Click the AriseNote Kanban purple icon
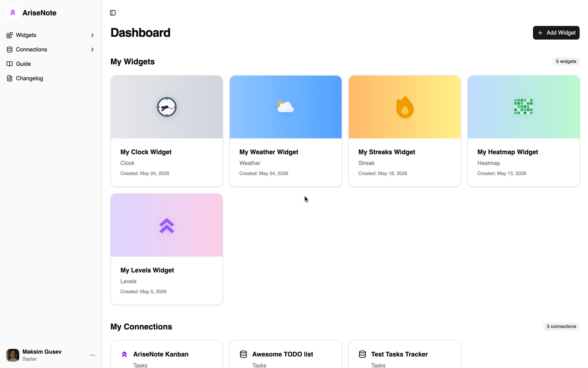Screen dimensions: 588x368 (x=125, y=355)
